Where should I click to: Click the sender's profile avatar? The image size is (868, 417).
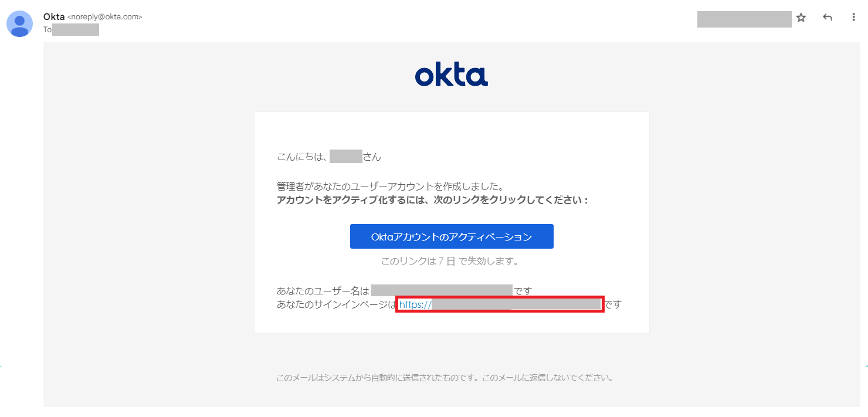(x=19, y=23)
